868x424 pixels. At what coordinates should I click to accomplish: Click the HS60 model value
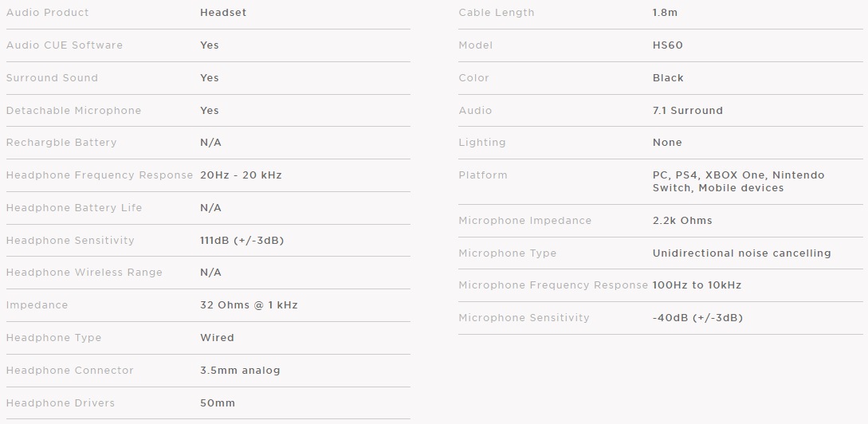668,45
